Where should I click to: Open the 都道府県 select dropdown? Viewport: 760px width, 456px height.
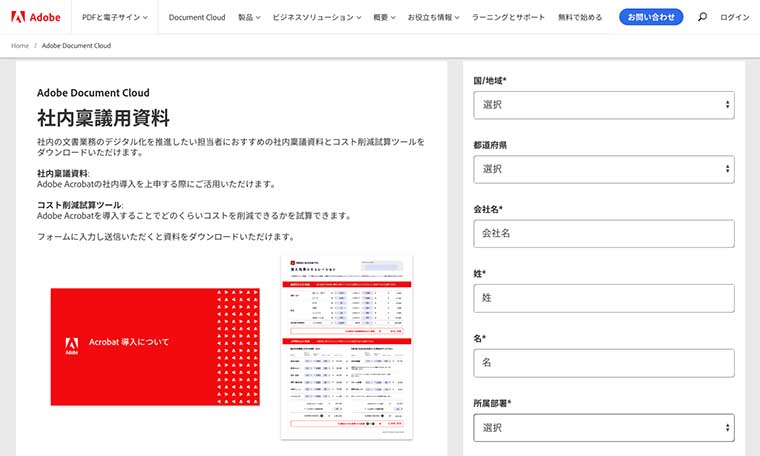pos(603,169)
